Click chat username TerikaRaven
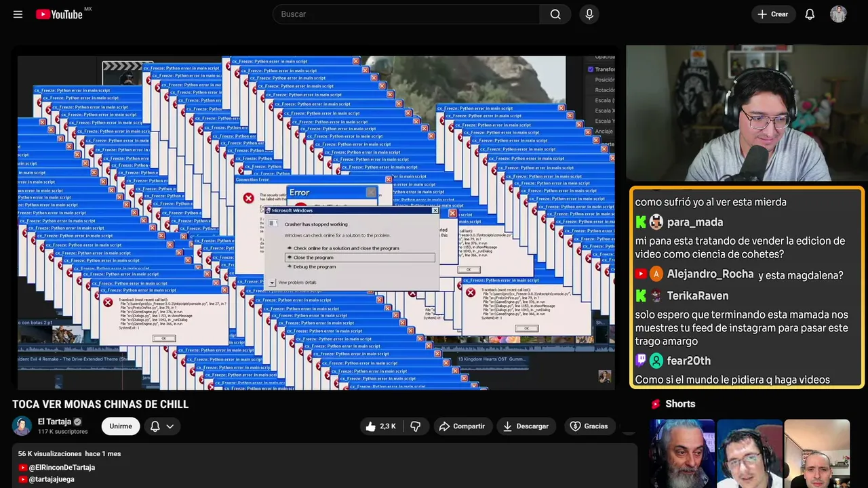 pos(698,296)
